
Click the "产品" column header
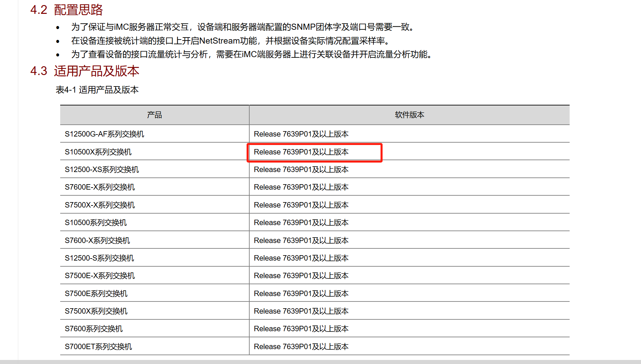pos(155,115)
